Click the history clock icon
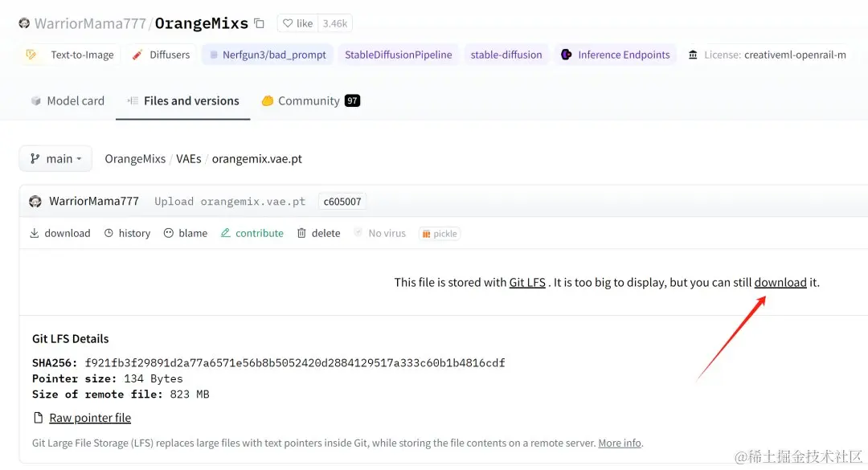This screenshot has width=868, height=470. tap(108, 233)
